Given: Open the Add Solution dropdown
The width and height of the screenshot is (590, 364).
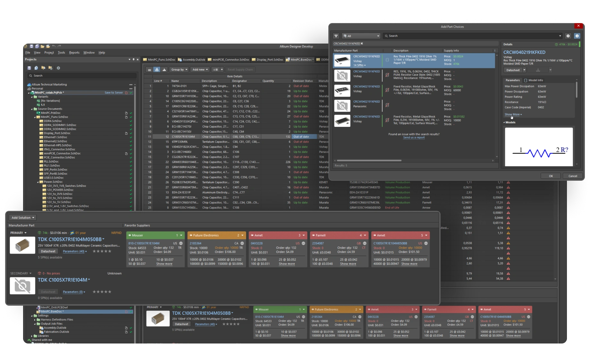Looking at the screenshot, I should [23, 218].
